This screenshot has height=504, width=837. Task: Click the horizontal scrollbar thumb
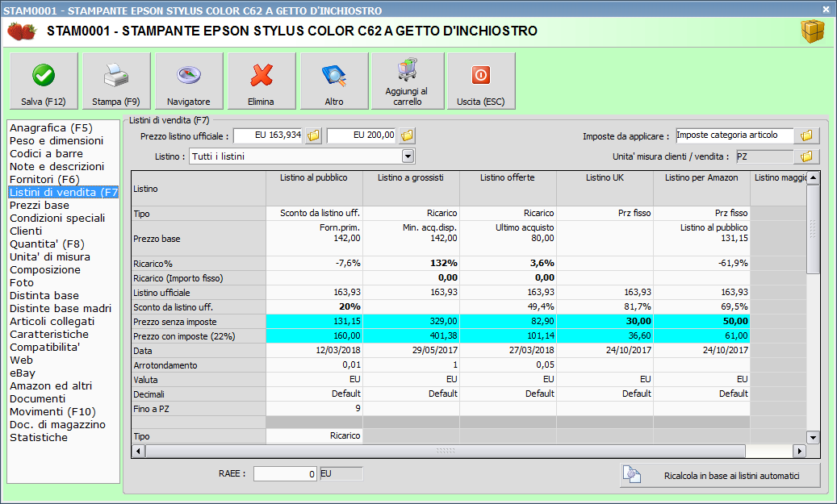(x=446, y=452)
